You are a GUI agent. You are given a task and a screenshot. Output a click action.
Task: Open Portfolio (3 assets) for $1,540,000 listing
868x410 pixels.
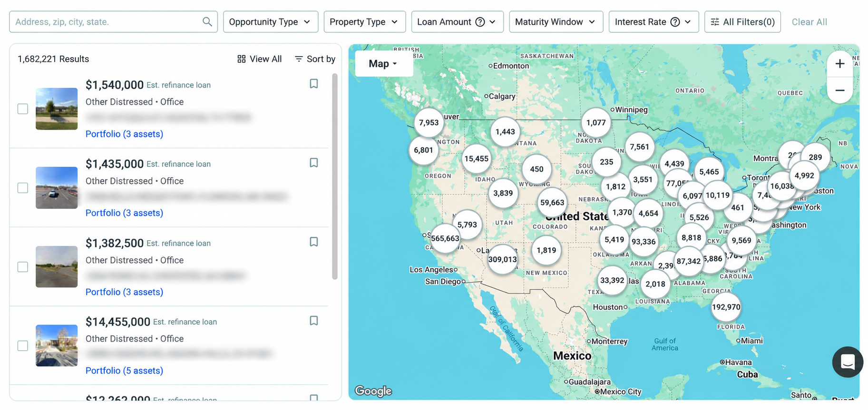[x=124, y=134]
